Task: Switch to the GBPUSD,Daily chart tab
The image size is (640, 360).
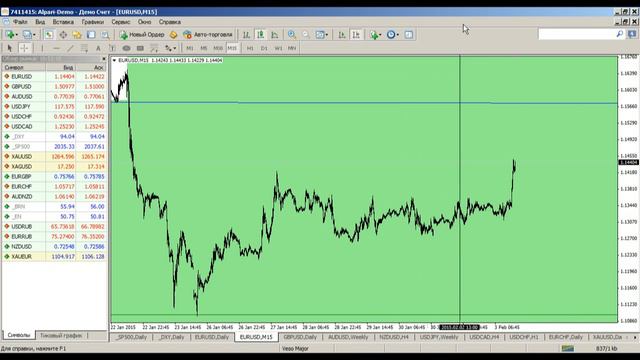Action: click(300, 337)
